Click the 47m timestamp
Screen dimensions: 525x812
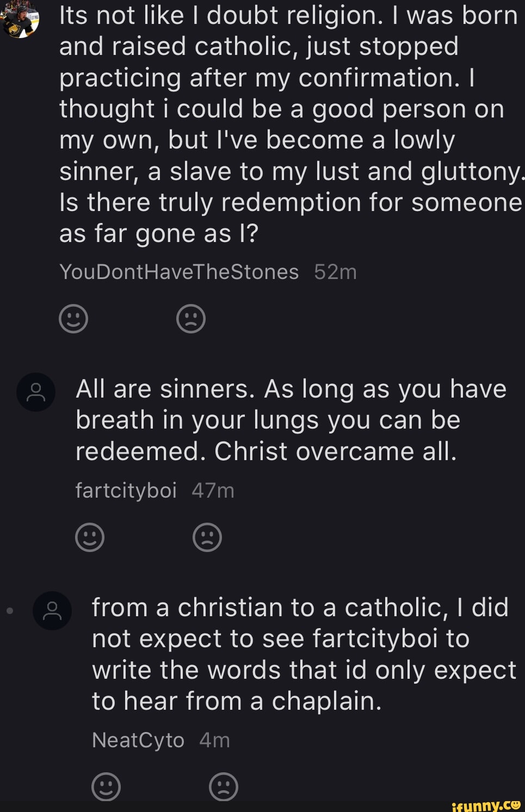pyautogui.click(x=213, y=491)
